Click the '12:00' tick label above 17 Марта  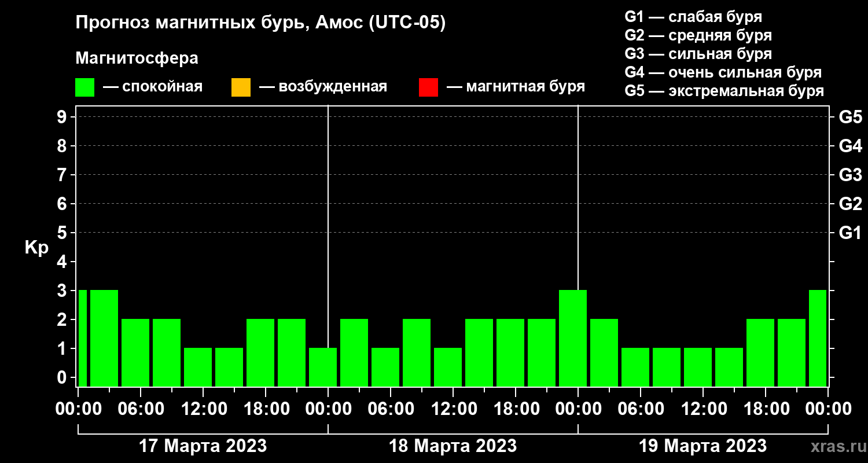[x=204, y=409]
